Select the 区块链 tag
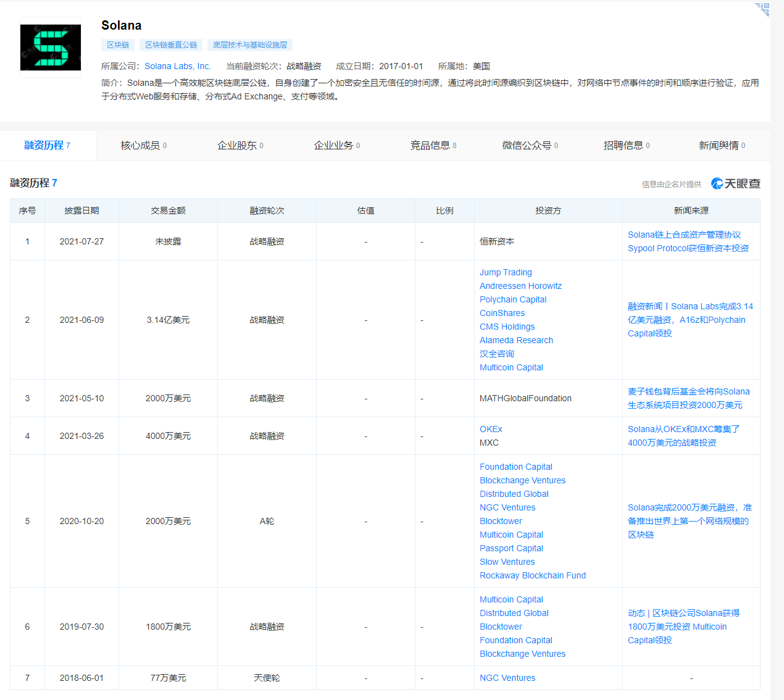 (x=118, y=45)
